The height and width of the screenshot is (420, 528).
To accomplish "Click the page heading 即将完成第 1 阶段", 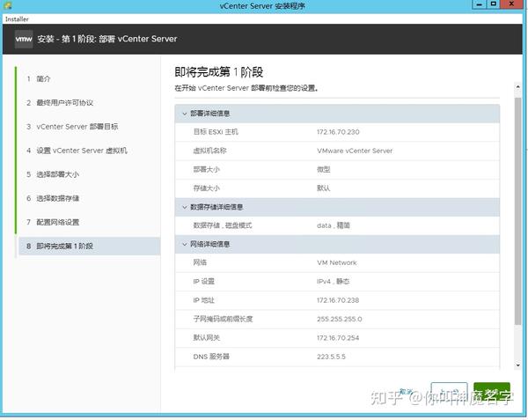I will (x=219, y=72).
